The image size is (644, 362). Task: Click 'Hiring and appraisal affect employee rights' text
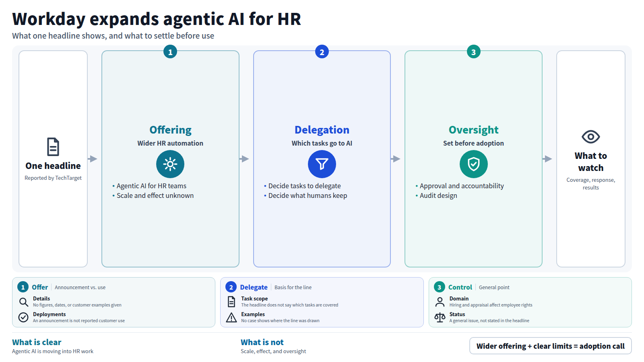click(491, 305)
